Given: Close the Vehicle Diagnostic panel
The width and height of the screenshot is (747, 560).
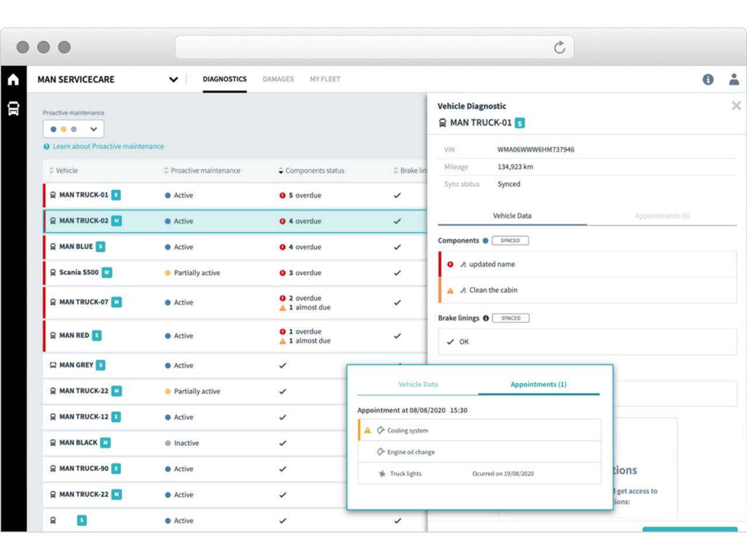Looking at the screenshot, I should (x=736, y=106).
